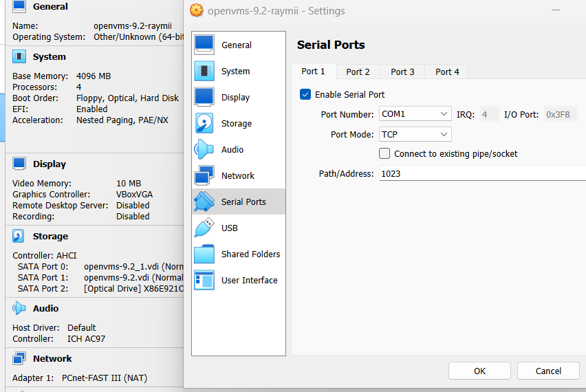Click Audio section speaker icon in Details pane
The width and height of the screenshot is (586, 392).
19,308
